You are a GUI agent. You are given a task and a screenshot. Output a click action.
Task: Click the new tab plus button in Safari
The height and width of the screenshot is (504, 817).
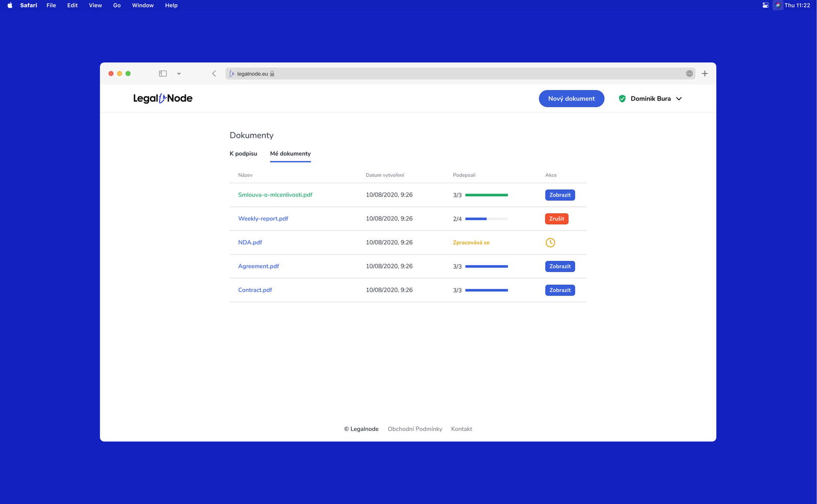coord(705,73)
